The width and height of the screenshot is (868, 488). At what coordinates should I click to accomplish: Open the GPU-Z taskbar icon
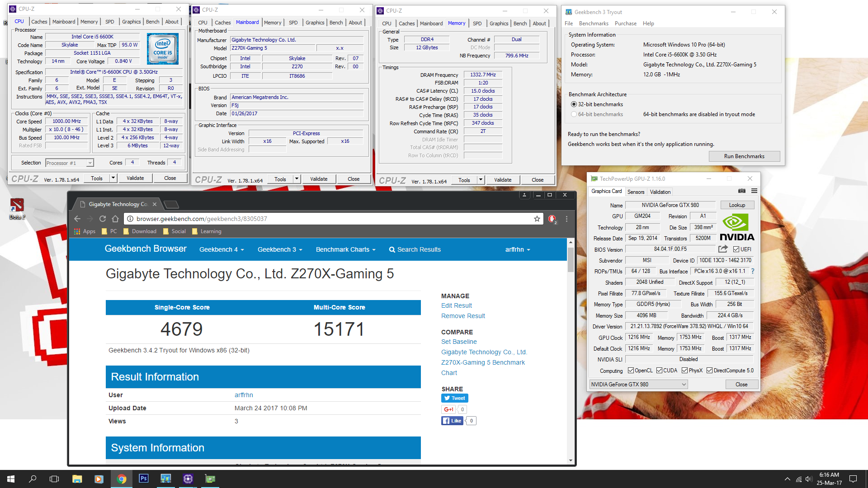210,479
